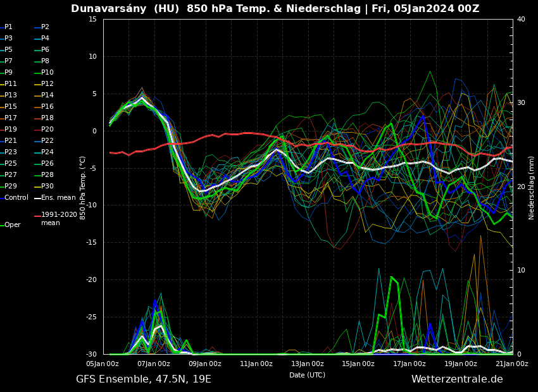Click the P30 legend entry
538x392 pixels.
(47, 187)
